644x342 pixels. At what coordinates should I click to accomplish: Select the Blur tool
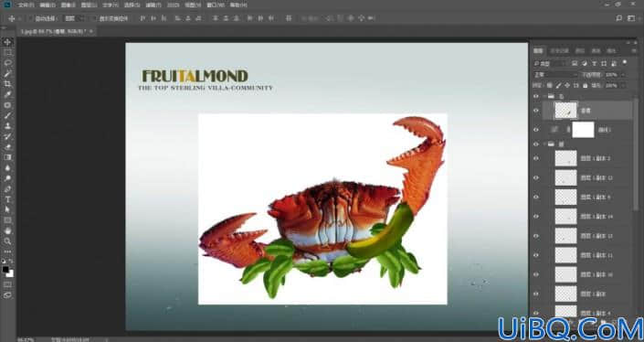pyautogui.click(x=7, y=168)
